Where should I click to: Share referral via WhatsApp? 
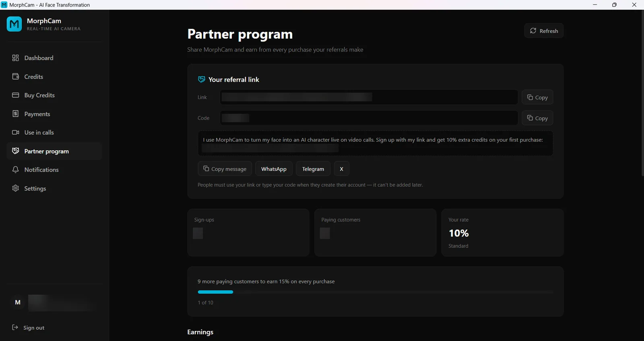click(x=274, y=169)
